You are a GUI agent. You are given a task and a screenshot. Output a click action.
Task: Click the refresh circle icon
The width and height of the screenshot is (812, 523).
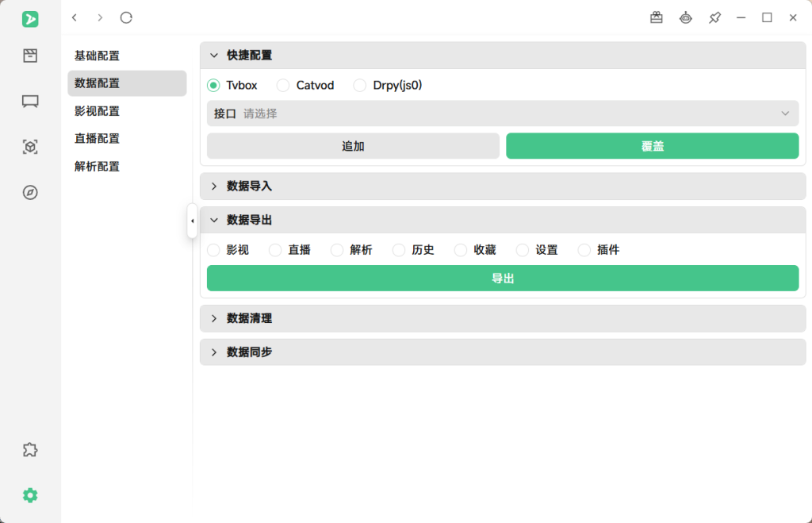coord(126,17)
